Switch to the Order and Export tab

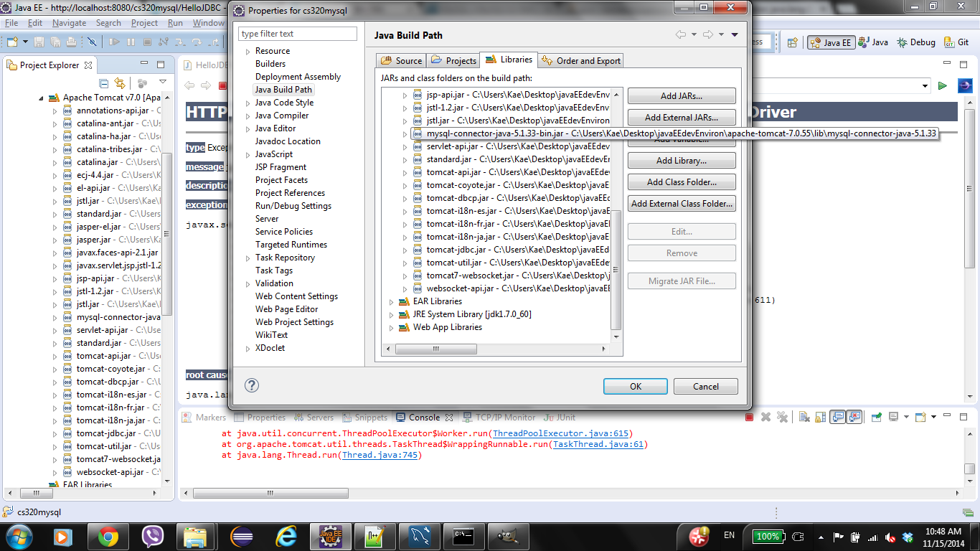click(x=581, y=61)
